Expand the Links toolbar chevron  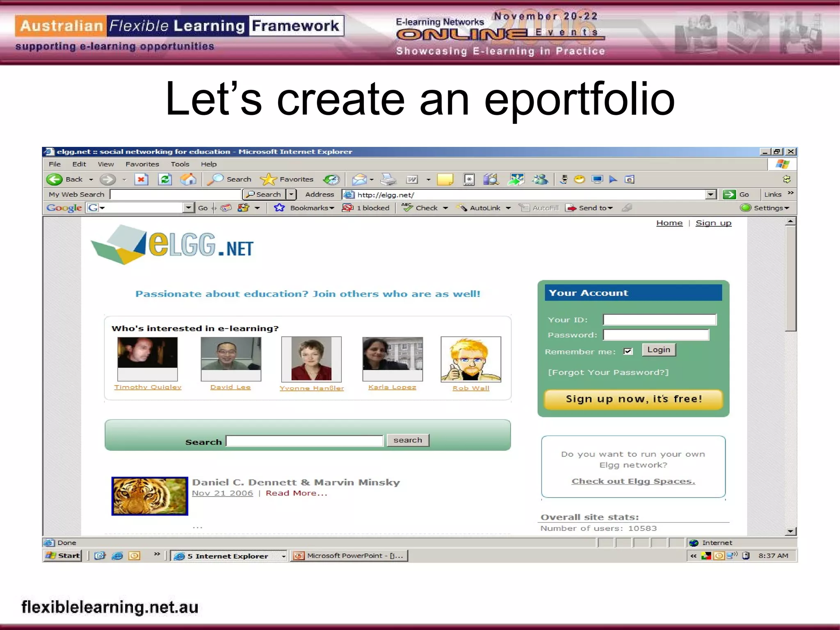[791, 193]
